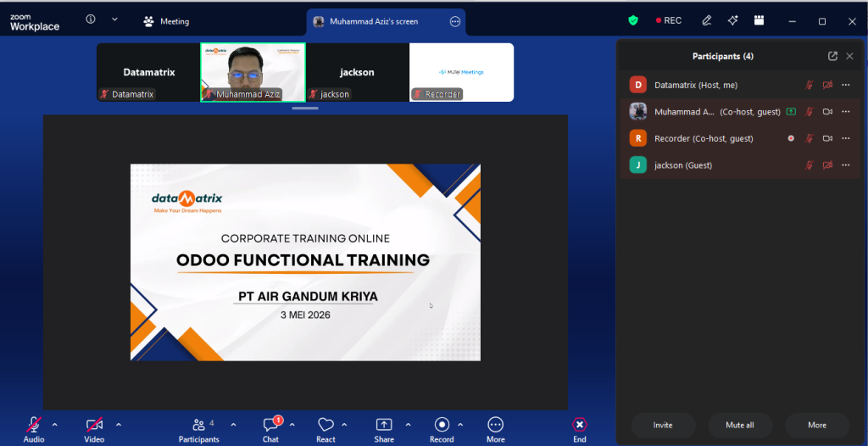Open the React heart menu
Viewport: 868px width, 446px height.
[x=325, y=431]
